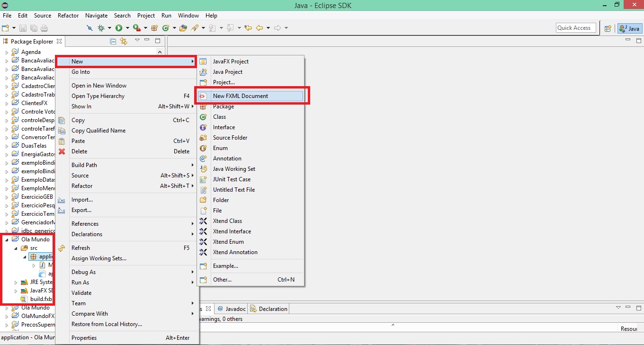Choose Enum in the New submenu

[250, 148]
